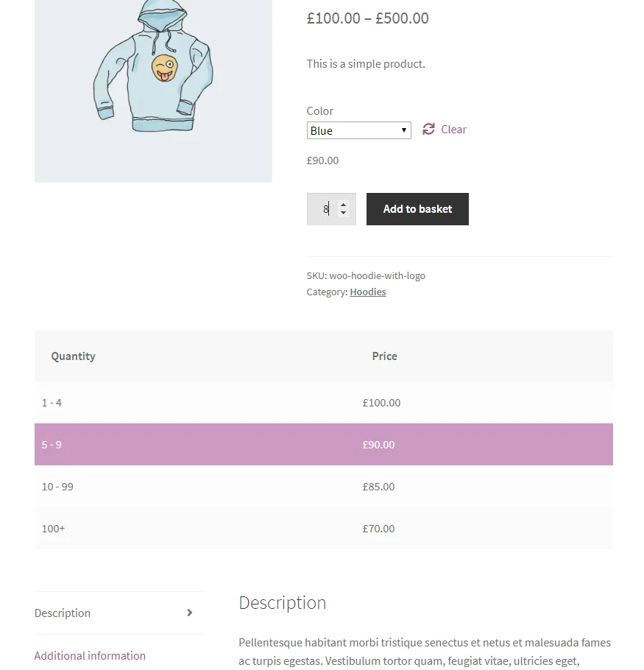This screenshot has width=644, height=670.
Task: Click the quantity stepper up arrow
Action: pos(342,205)
